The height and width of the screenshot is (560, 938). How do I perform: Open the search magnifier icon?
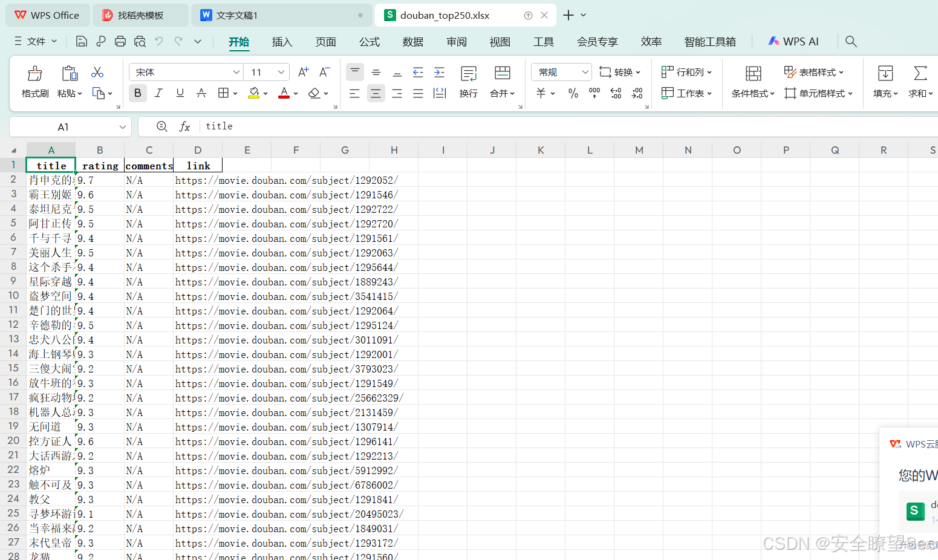(851, 41)
